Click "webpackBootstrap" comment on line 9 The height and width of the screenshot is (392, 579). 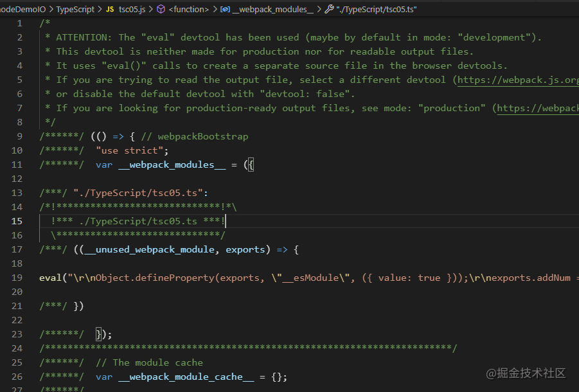coord(203,137)
